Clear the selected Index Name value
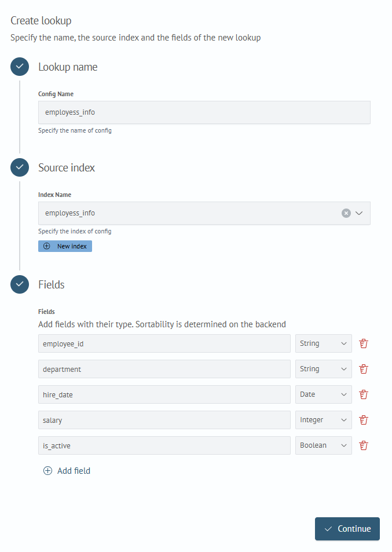The height and width of the screenshot is (552, 392). (346, 213)
